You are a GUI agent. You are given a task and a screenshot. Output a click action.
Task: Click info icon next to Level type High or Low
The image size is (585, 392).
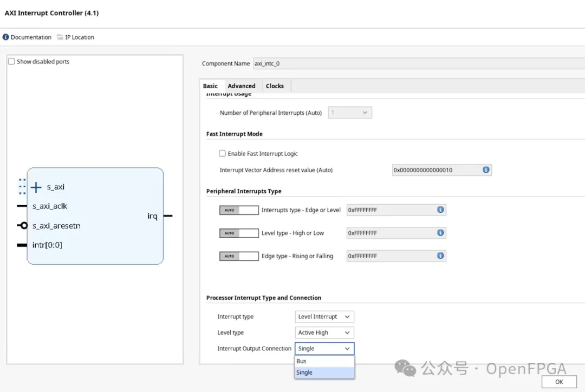point(440,233)
